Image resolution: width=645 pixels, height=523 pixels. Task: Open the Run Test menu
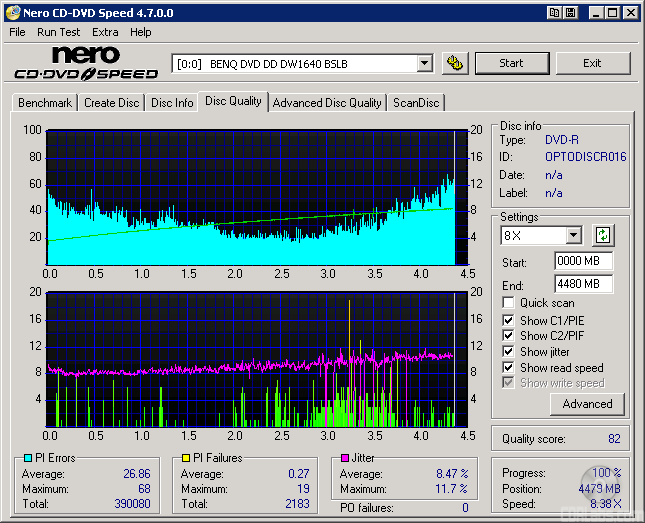pos(59,32)
